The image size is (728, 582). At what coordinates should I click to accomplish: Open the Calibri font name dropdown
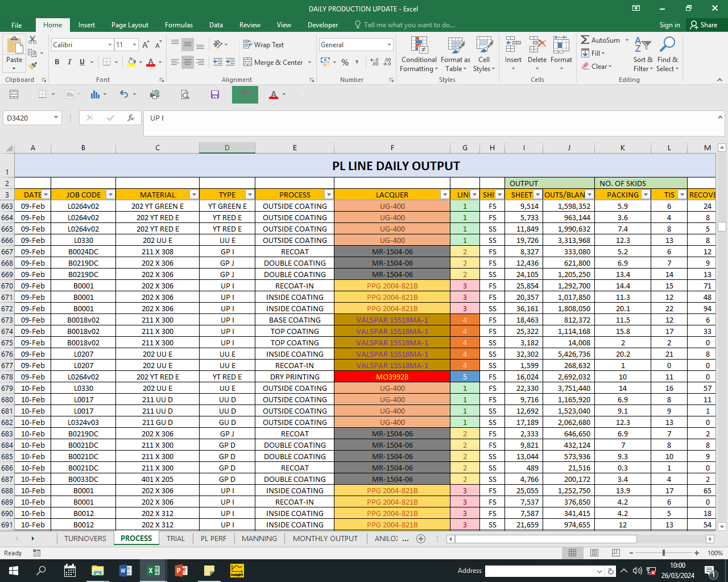110,45
